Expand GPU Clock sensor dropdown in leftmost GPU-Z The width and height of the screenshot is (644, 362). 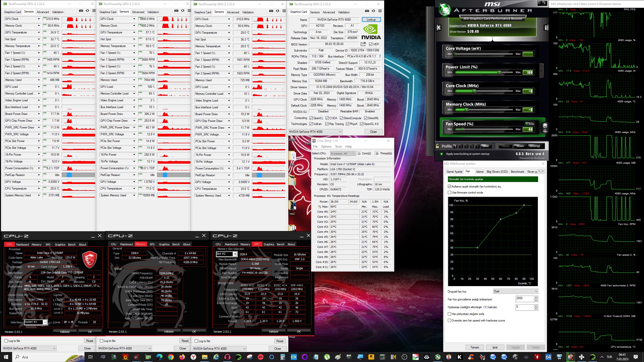point(39,19)
